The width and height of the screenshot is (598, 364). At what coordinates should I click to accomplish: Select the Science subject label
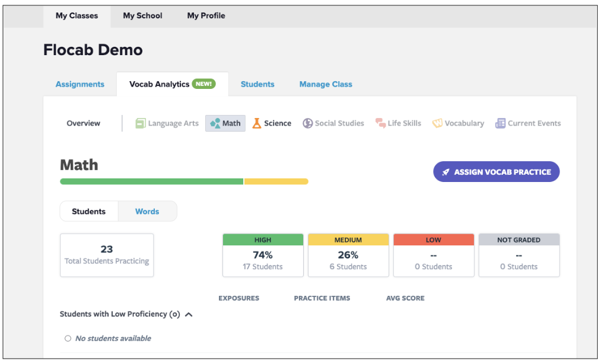pyautogui.click(x=278, y=123)
